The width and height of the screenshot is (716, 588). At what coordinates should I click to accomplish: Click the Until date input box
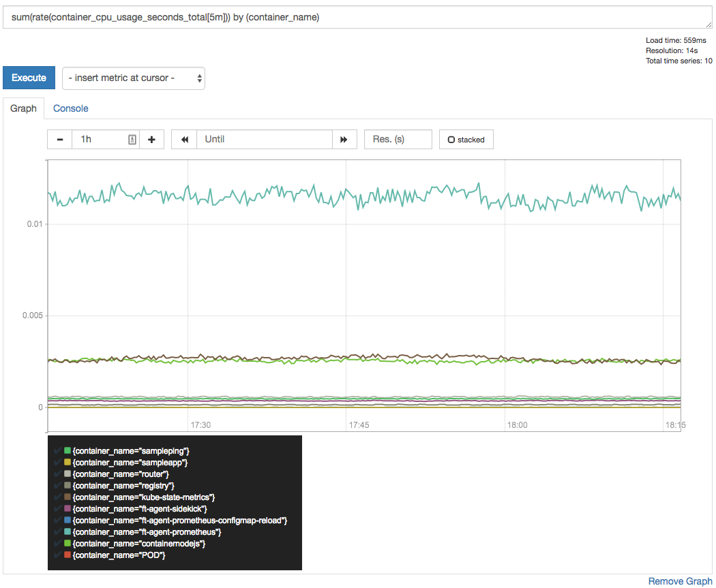(264, 139)
